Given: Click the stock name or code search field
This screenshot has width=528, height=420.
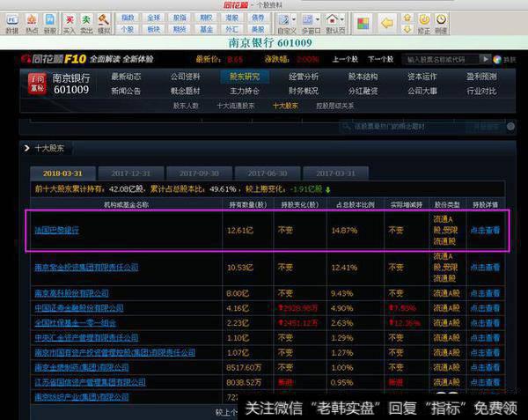Looking at the screenshot, I should point(441,60).
